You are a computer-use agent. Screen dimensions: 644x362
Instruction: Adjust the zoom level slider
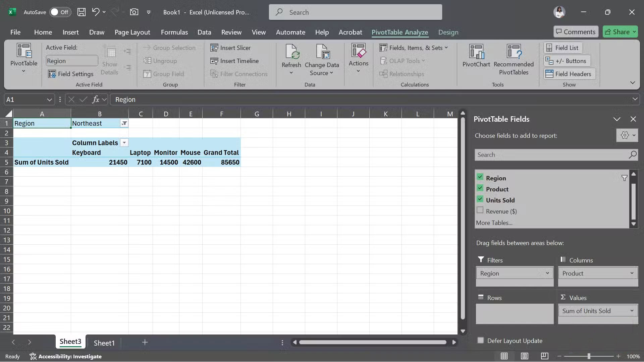589,356
